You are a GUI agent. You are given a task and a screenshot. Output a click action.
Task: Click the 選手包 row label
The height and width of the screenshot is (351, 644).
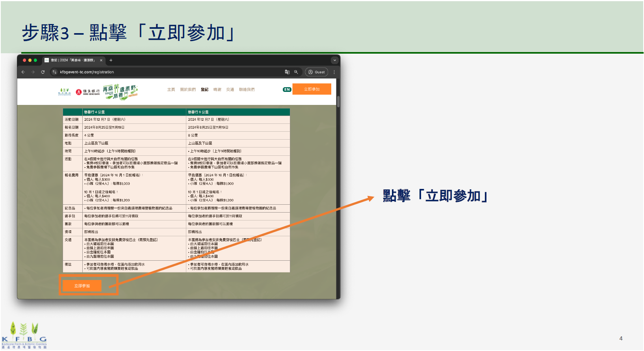[x=70, y=216]
